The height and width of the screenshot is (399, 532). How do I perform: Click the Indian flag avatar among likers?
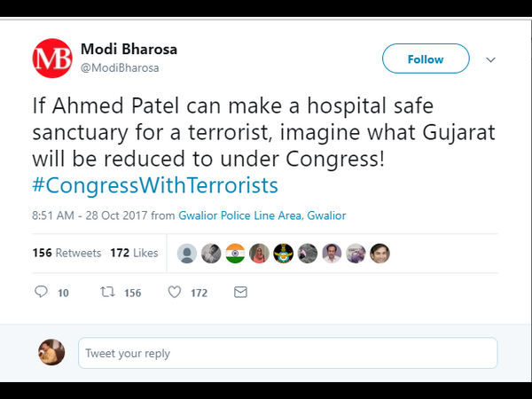pos(235,253)
